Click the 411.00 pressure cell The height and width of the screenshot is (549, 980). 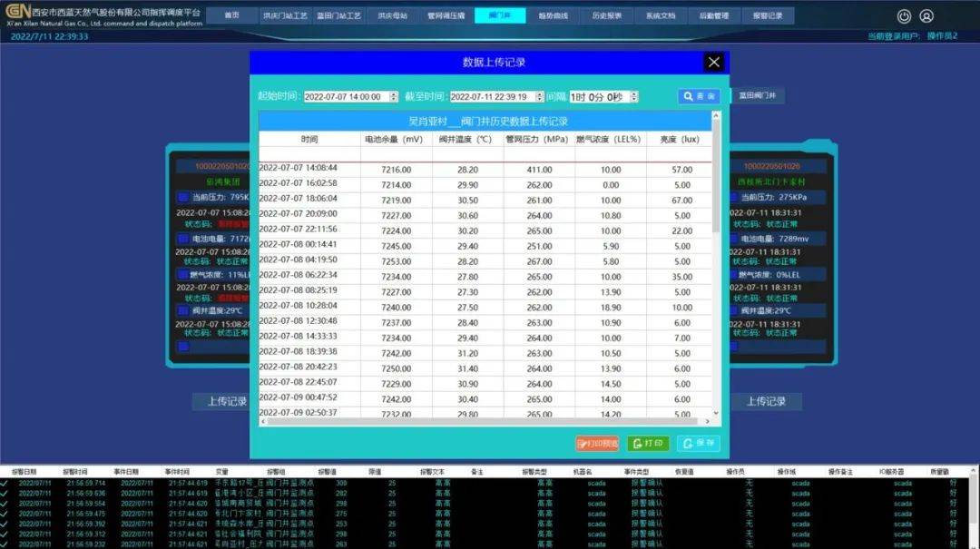coord(539,170)
